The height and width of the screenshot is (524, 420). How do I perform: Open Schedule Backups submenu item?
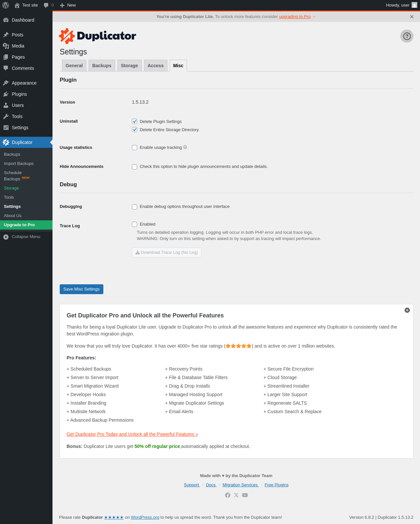pyautogui.click(x=26, y=176)
